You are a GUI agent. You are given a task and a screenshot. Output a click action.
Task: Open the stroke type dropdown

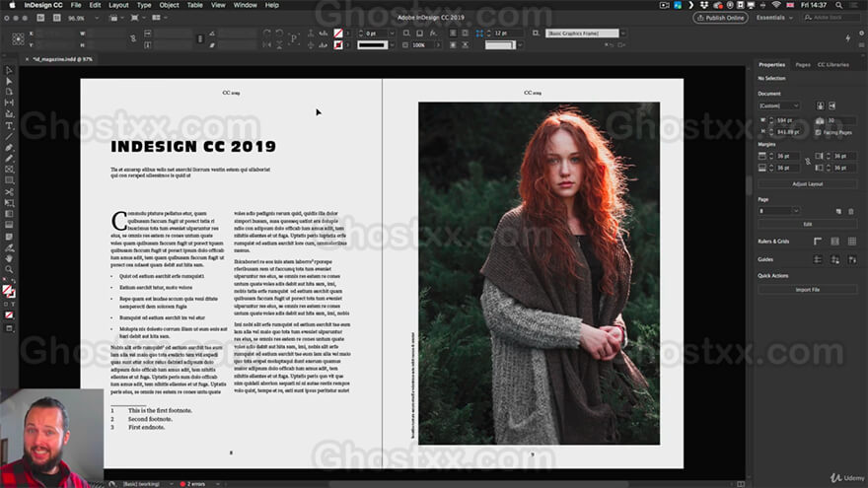tap(392, 45)
